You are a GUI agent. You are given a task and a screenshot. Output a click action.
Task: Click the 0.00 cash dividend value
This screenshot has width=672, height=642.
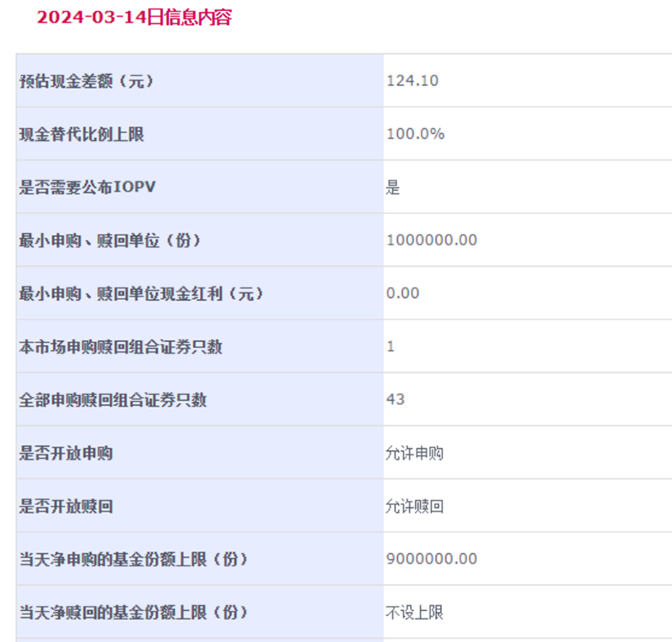pyautogui.click(x=402, y=293)
